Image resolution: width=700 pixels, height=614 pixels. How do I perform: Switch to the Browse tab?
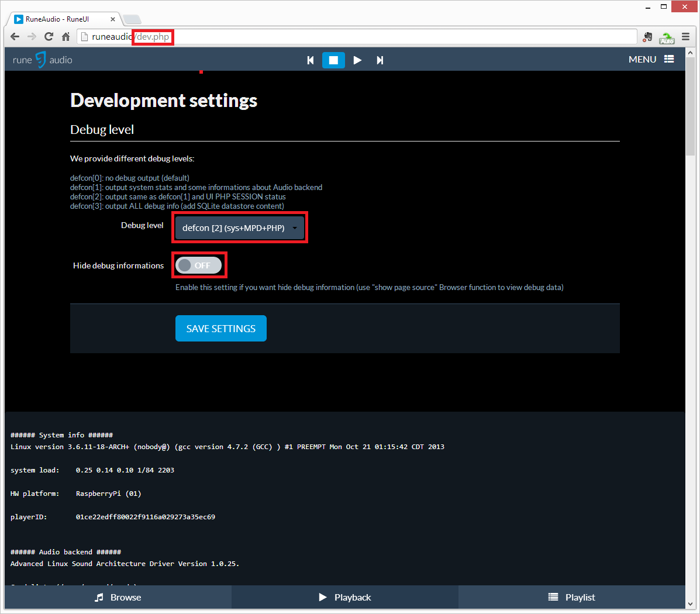pyautogui.click(x=118, y=597)
